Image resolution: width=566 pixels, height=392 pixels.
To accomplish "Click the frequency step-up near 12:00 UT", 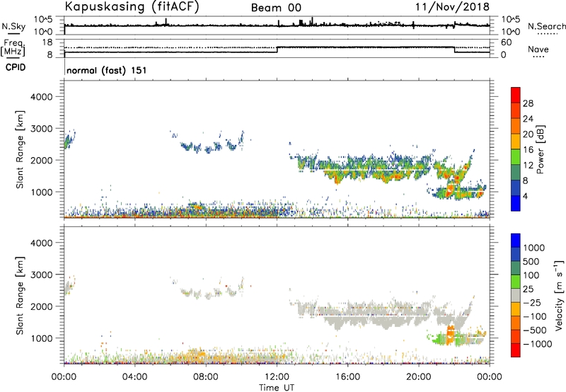I will 277,50.
